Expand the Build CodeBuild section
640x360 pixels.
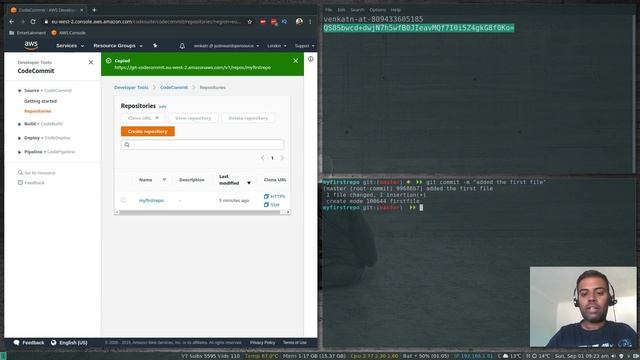[19, 124]
